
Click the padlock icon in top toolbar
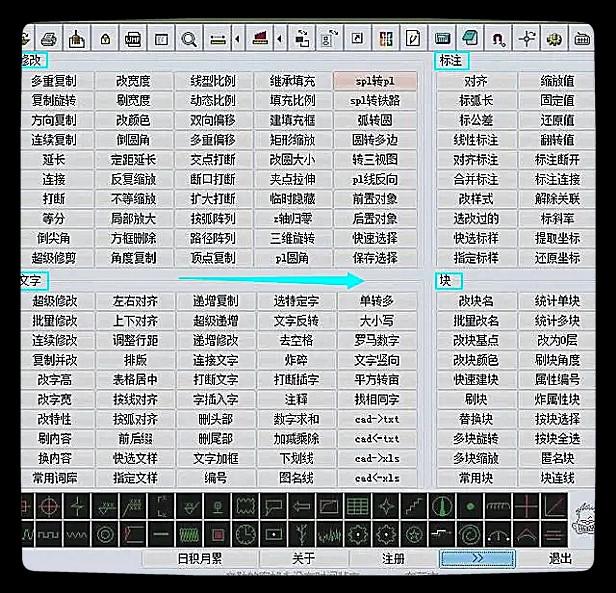point(105,39)
